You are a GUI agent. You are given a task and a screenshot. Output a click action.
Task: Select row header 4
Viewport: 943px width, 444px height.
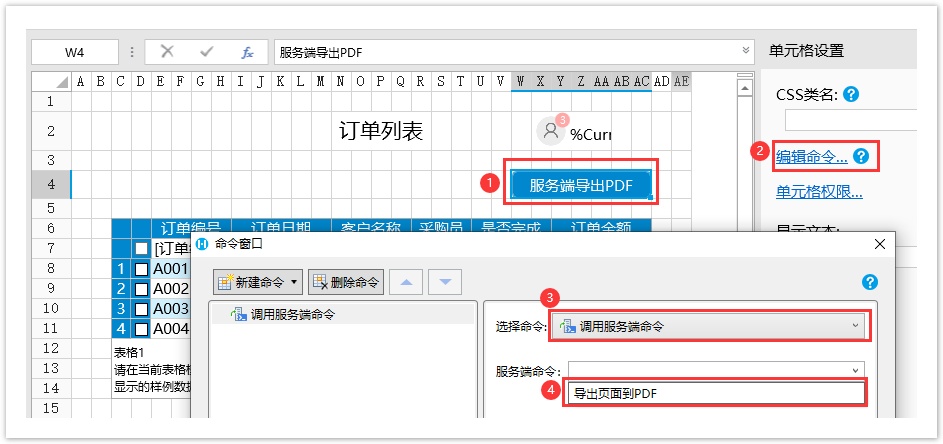[x=51, y=185]
